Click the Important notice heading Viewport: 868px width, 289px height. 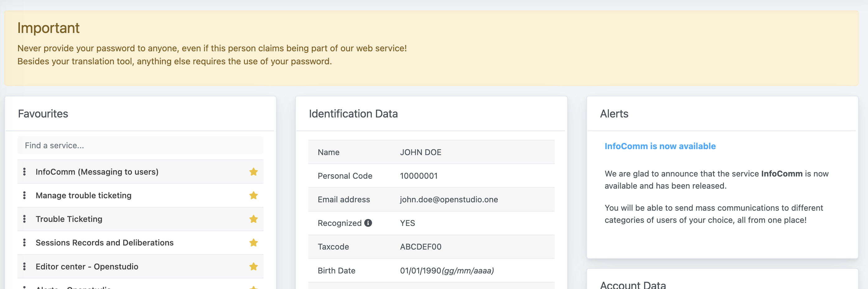coord(49,28)
